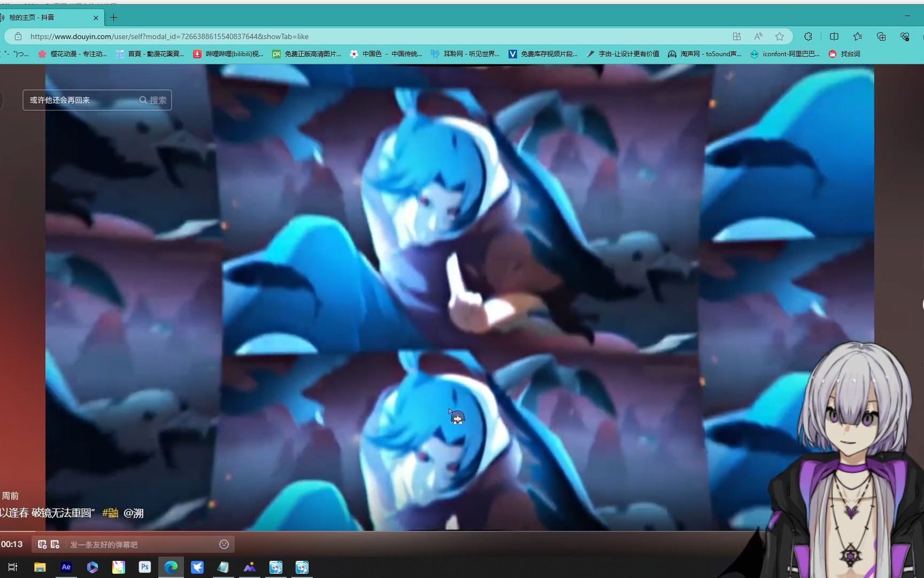This screenshot has height=578, width=924.
Task: Add this page to favorites star
Action: click(780, 36)
